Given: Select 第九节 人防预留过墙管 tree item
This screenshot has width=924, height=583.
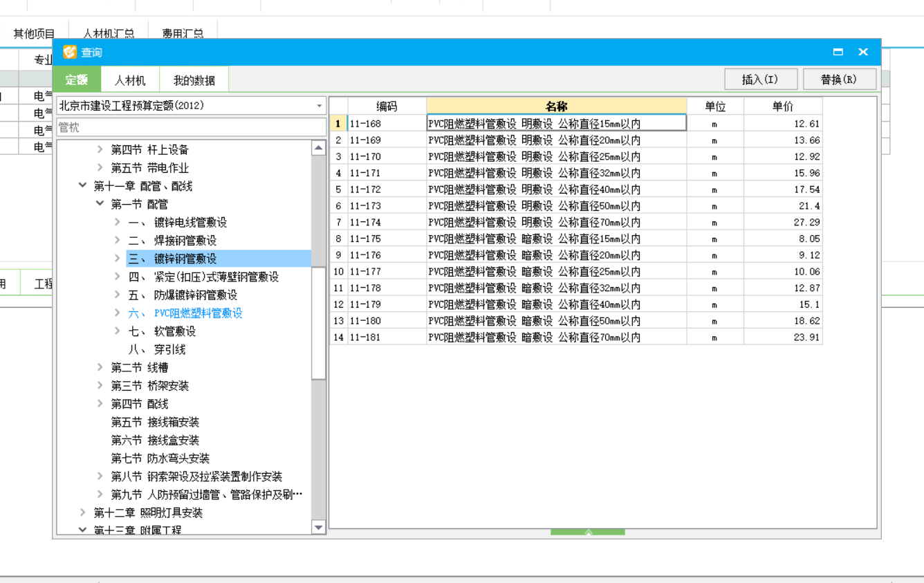Looking at the screenshot, I should pyautogui.click(x=207, y=494).
